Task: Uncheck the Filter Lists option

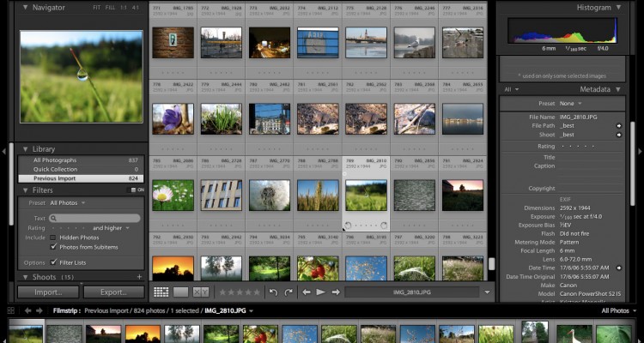Action: (53, 262)
